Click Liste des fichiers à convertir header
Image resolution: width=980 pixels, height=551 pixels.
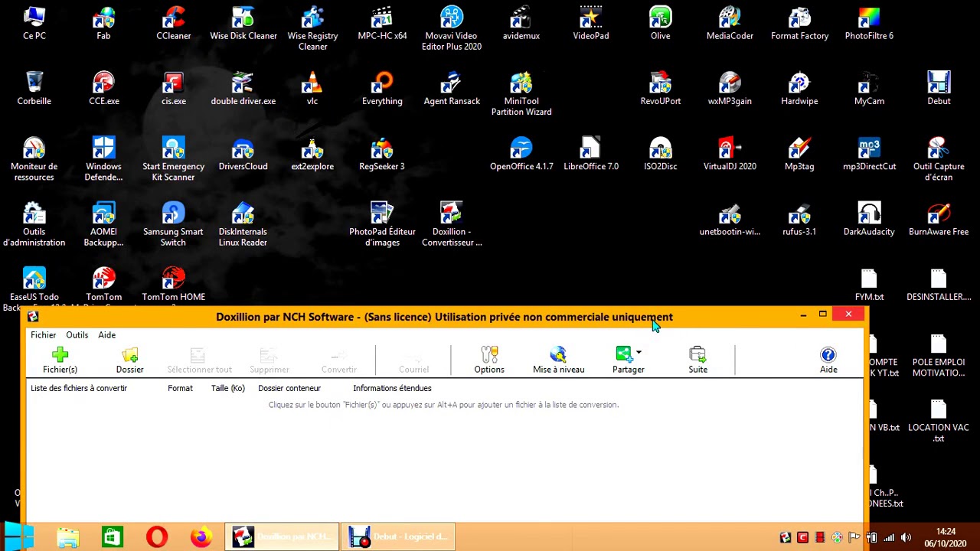[x=79, y=388]
